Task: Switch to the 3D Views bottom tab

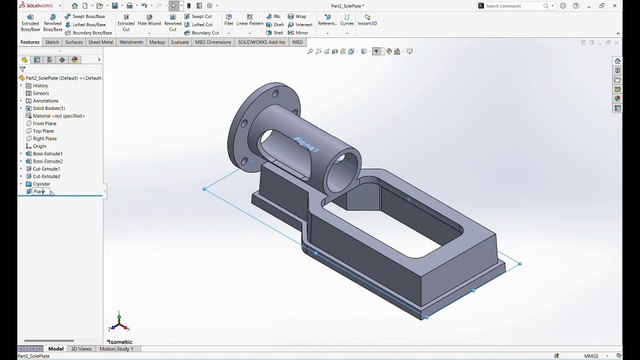Action: pyautogui.click(x=81, y=349)
